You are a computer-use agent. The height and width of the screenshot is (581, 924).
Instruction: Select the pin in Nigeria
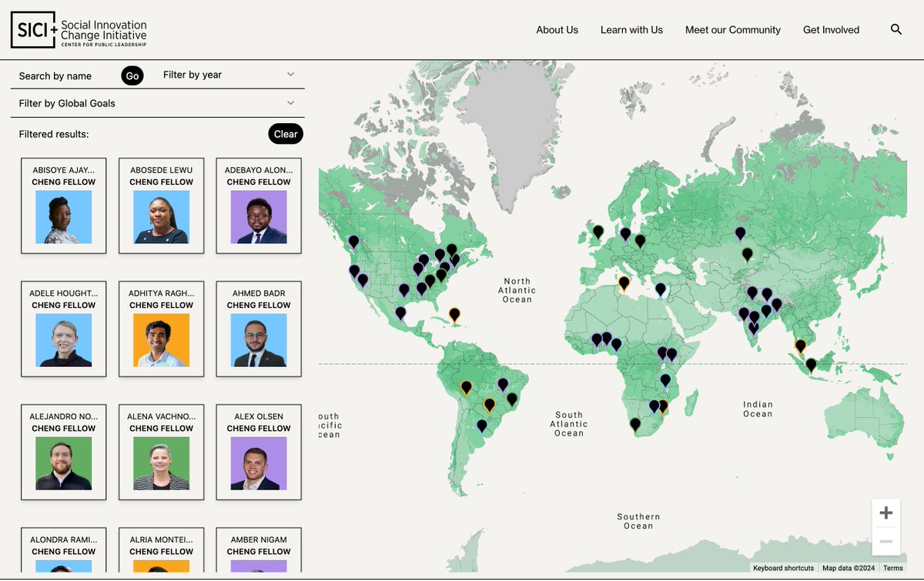click(x=616, y=344)
